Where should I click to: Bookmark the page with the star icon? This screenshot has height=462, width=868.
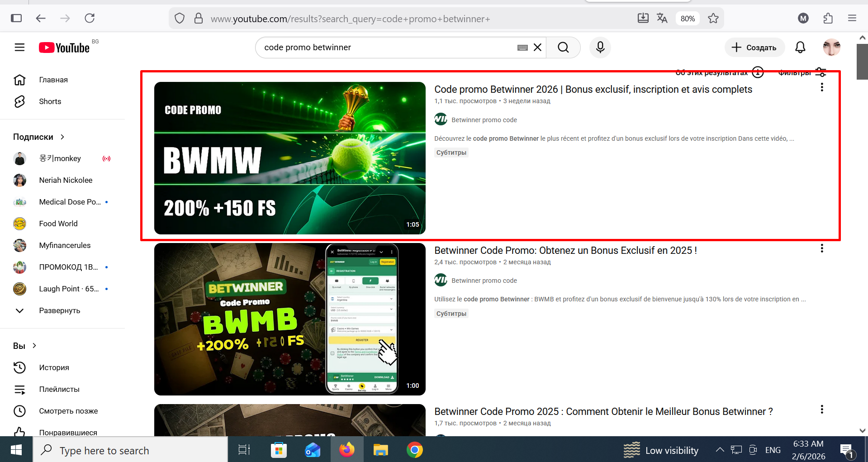tap(713, 18)
